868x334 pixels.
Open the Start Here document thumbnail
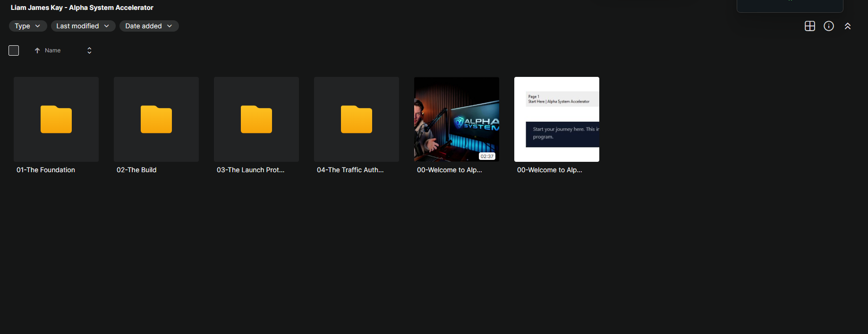coord(557,119)
